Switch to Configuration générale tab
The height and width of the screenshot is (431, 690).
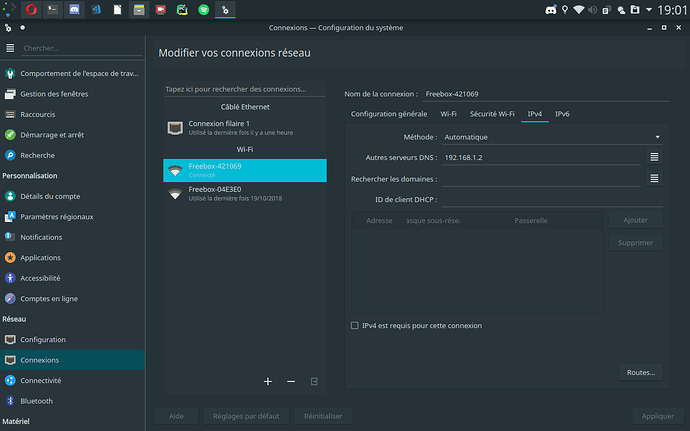pyautogui.click(x=389, y=114)
